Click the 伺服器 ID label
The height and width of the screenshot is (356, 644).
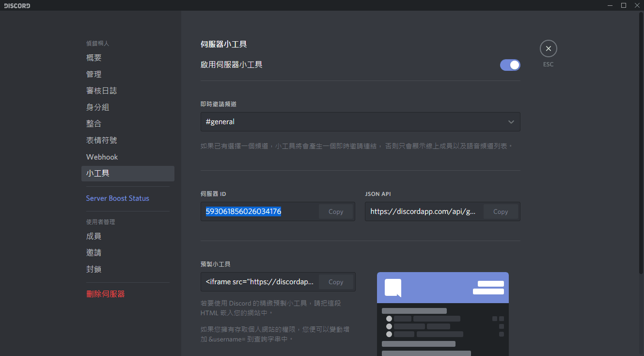tap(213, 194)
